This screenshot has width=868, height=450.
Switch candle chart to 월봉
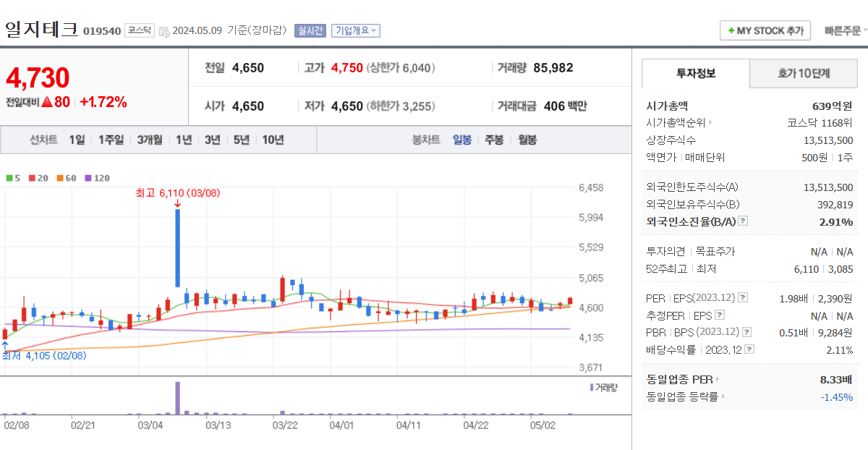pos(527,140)
